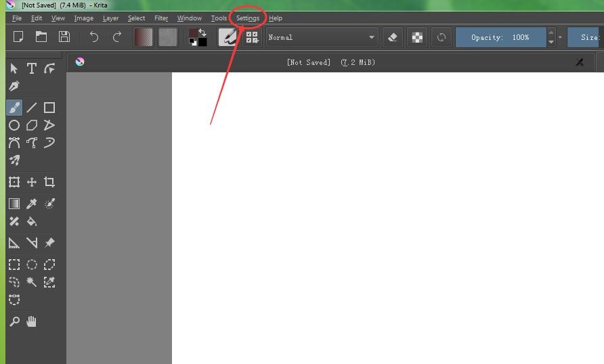
Task: Select the Pan hand tool
Action: pos(32,321)
